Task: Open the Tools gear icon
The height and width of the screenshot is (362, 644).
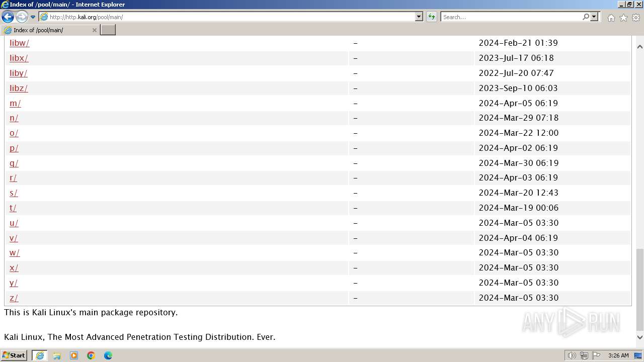Action: [x=636, y=18]
